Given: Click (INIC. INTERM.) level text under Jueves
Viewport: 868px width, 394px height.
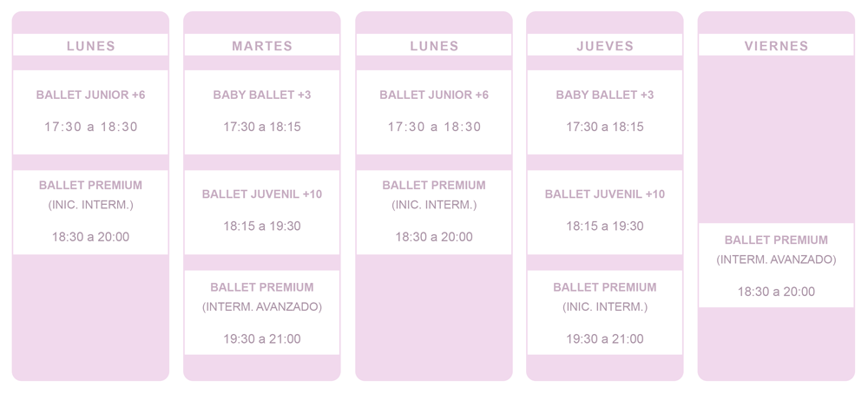Looking at the screenshot, I should [x=605, y=306].
